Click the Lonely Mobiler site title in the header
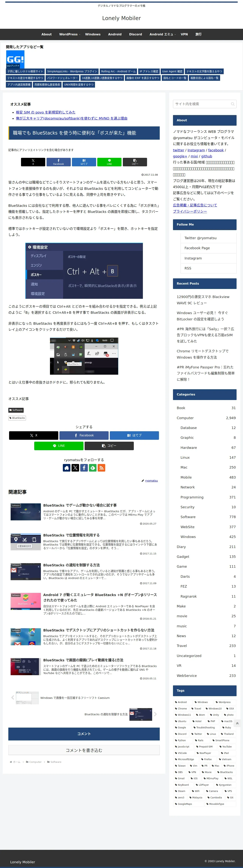 (121, 18)
